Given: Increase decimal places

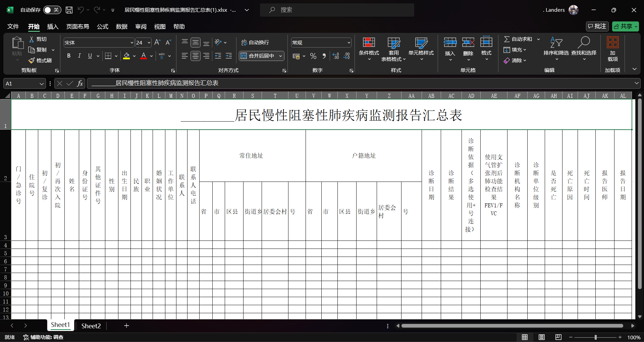Looking at the screenshot, I should click(x=336, y=56).
